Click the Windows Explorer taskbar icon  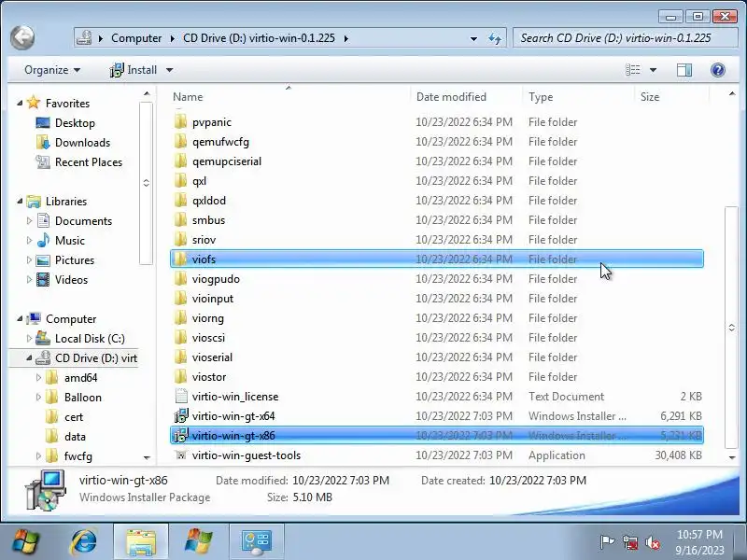point(141,542)
